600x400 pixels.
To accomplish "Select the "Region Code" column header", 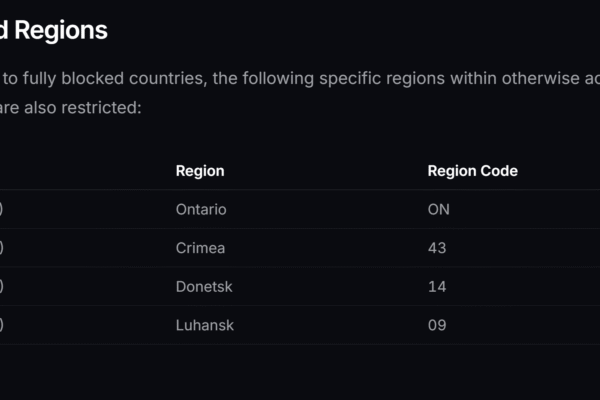I will (472, 171).
